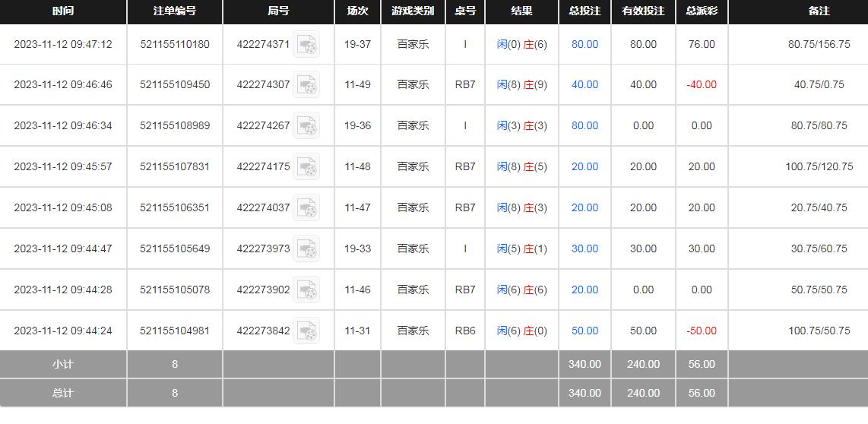
Task: Click video icon beside round 422274267
Action: click(306, 126)
